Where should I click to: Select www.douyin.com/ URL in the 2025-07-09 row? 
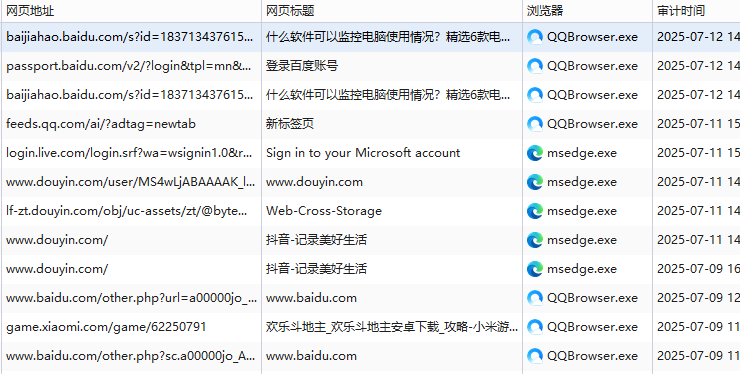coord(57,269)
